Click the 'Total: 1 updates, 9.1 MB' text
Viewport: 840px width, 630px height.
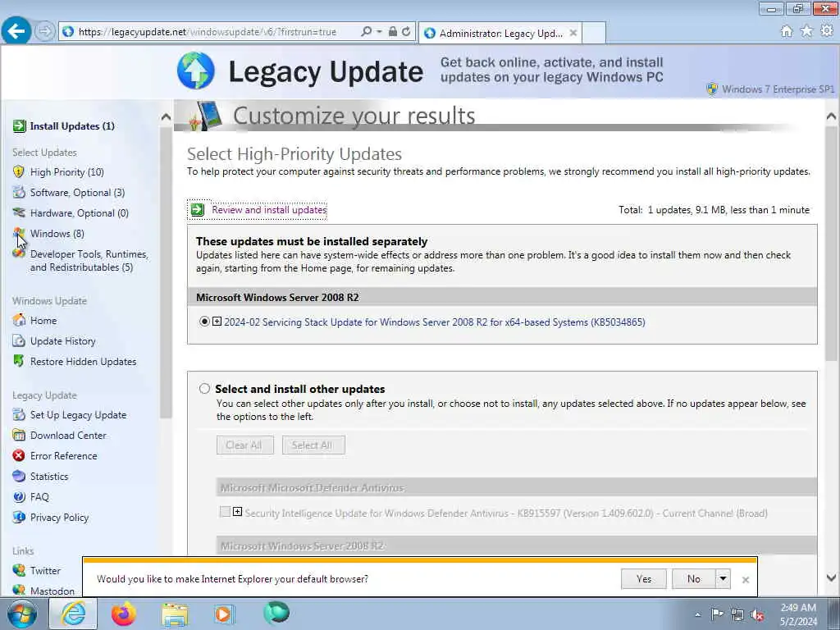(714, 210)
